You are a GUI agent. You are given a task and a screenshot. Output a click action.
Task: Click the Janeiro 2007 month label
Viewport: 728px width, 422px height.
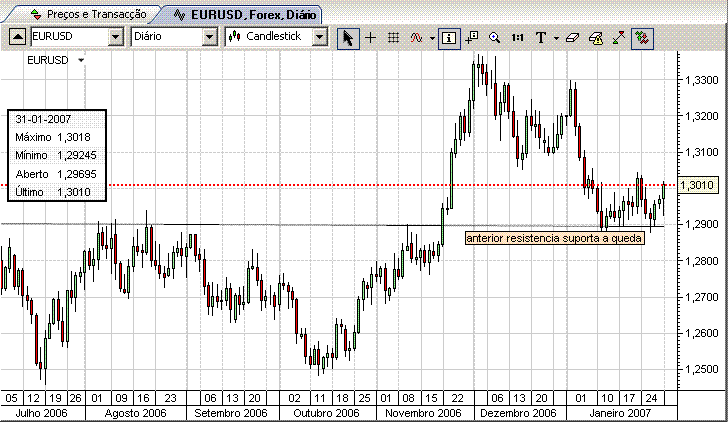coord(620,413)
